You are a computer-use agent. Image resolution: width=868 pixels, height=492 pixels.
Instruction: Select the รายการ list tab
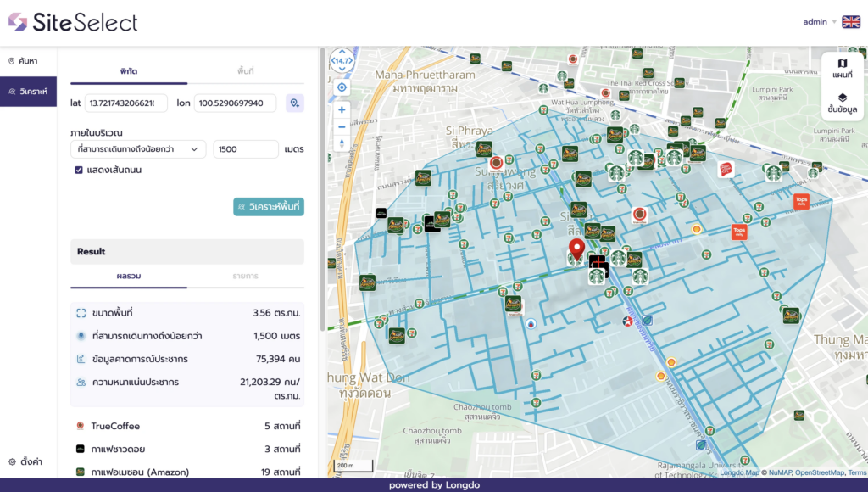[x=245, y=276]
